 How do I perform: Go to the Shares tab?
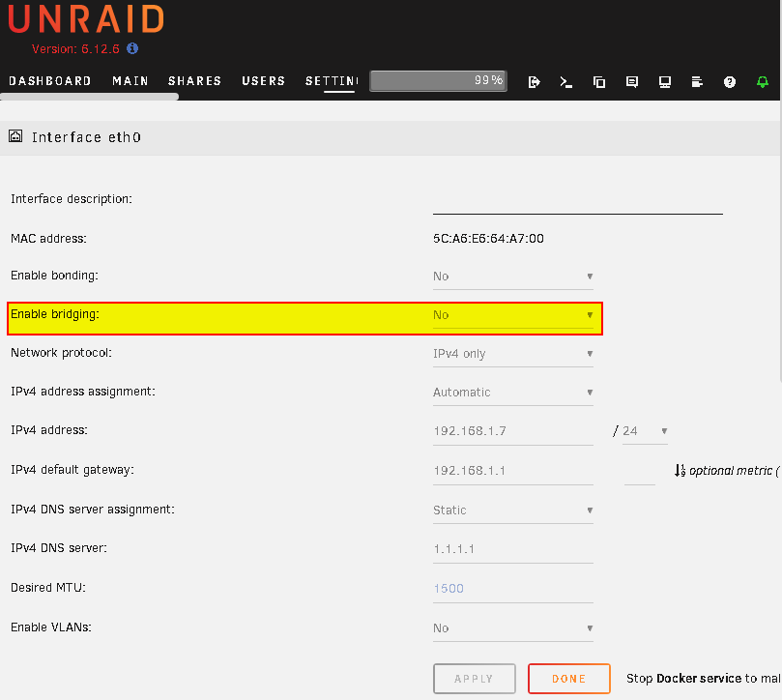tap(194, 81)
